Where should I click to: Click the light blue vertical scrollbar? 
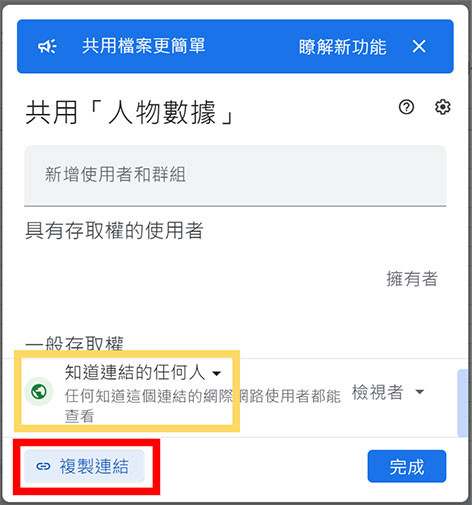pos(462,403)
